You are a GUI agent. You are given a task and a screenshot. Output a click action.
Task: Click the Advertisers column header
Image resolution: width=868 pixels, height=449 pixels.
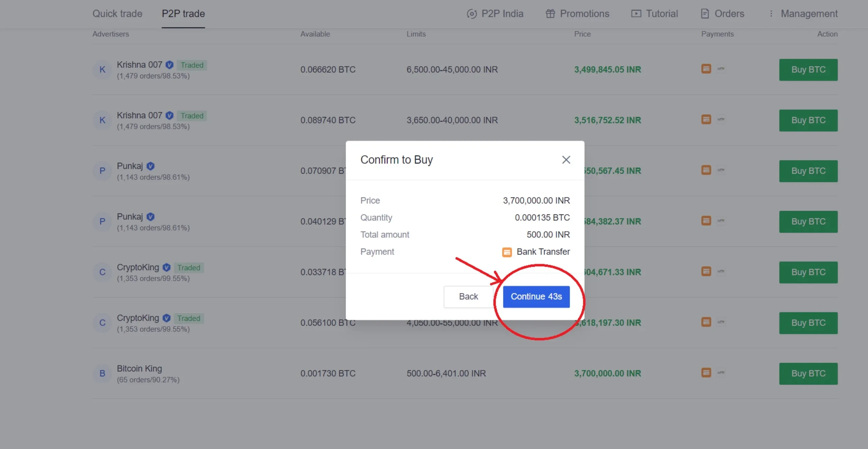(111, 34)
